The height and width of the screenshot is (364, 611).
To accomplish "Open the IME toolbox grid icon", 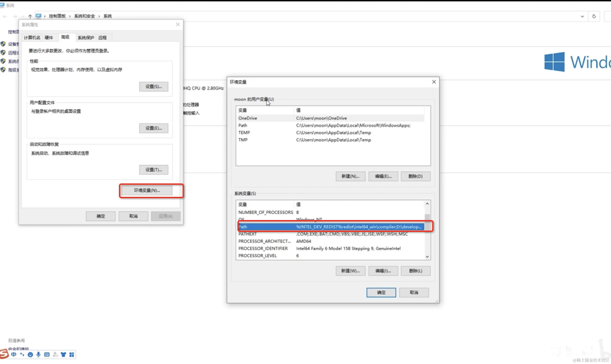I will [x=71, y=355].
